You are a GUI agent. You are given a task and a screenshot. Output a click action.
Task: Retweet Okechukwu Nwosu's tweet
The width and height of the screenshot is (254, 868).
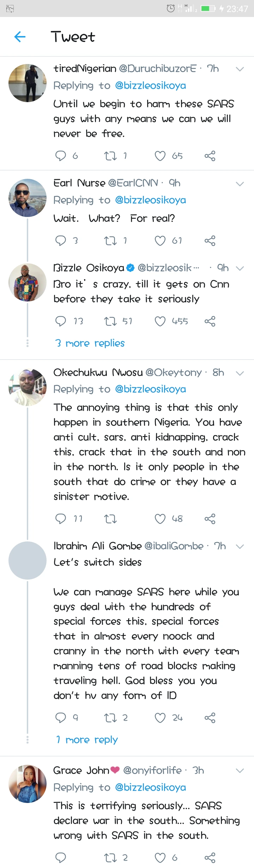point(110,519)
